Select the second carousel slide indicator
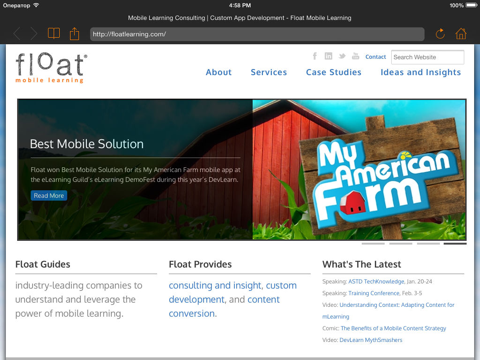Screen dimensions: 480x360 click(401, 244)
